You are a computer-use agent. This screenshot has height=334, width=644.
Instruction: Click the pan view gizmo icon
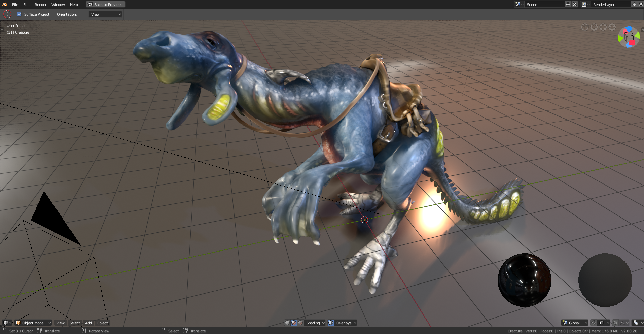[603, 27]
